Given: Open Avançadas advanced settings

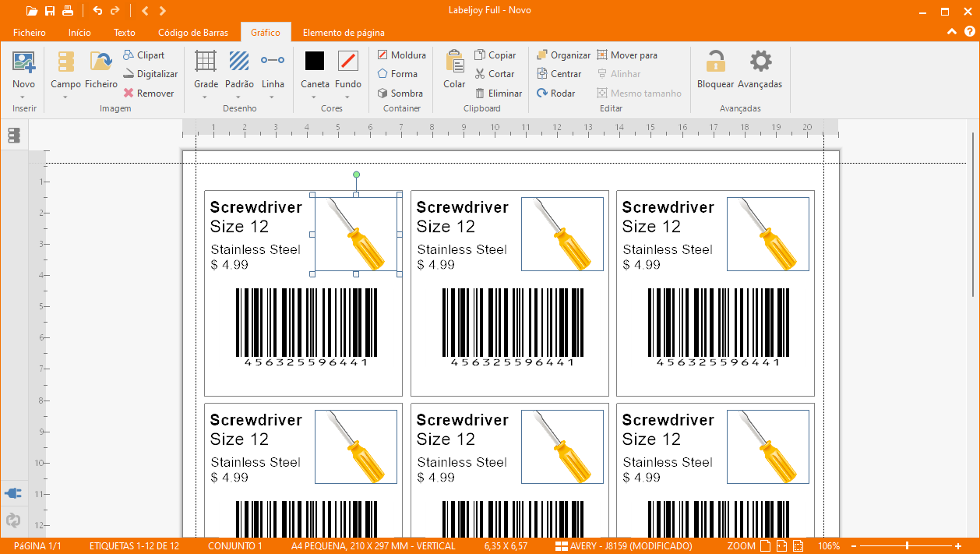Looking at the screenshot, I should pyautogui.click(x=760, y=69).
